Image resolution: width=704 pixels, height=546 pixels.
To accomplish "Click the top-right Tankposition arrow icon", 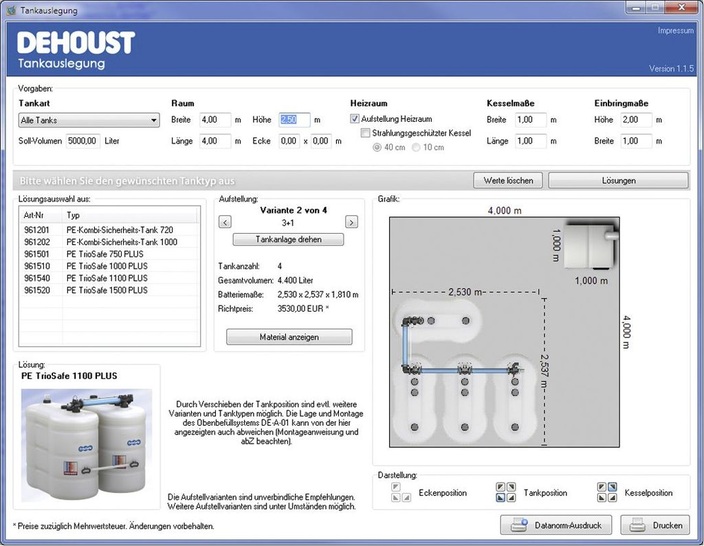I will pos(510,487).
